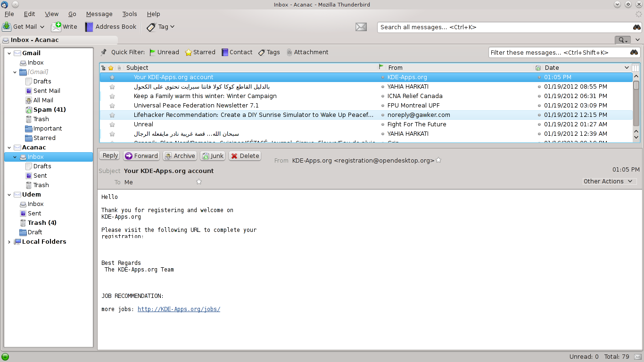The image size is (644, 362).
Task: Toggle the Starred quick filter
Action: 200,52
